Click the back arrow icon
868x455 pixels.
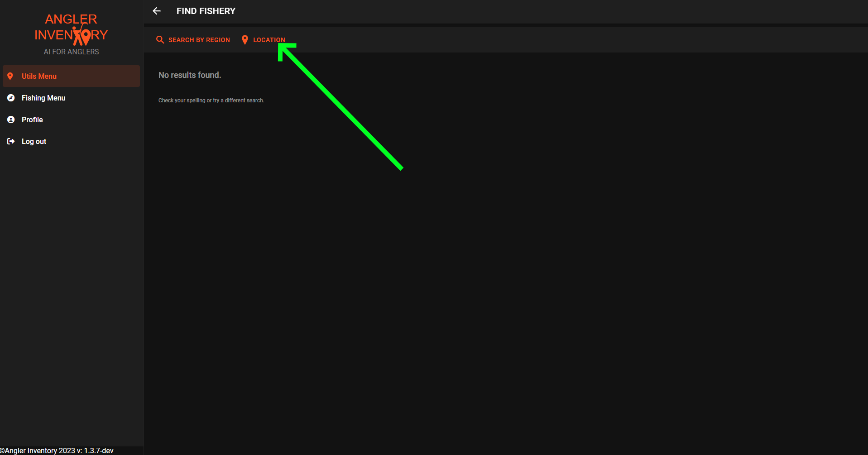tap(157, 11)
